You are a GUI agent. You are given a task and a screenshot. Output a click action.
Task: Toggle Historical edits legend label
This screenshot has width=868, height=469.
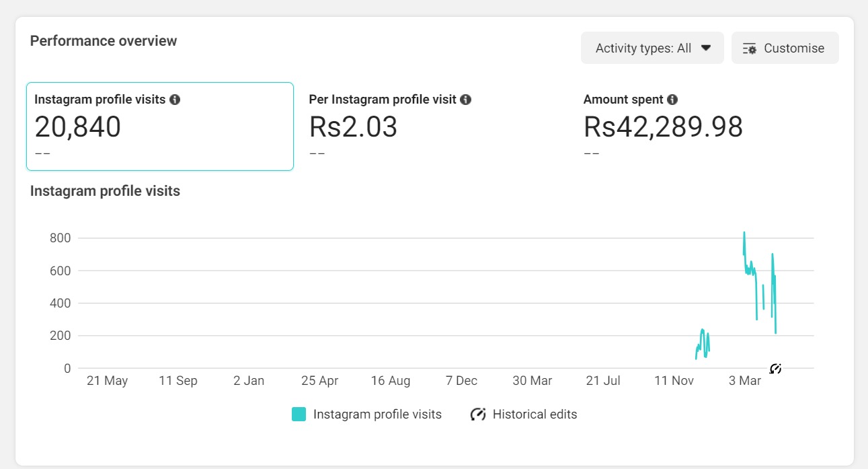pyautogui.click(x=535, y=414)
